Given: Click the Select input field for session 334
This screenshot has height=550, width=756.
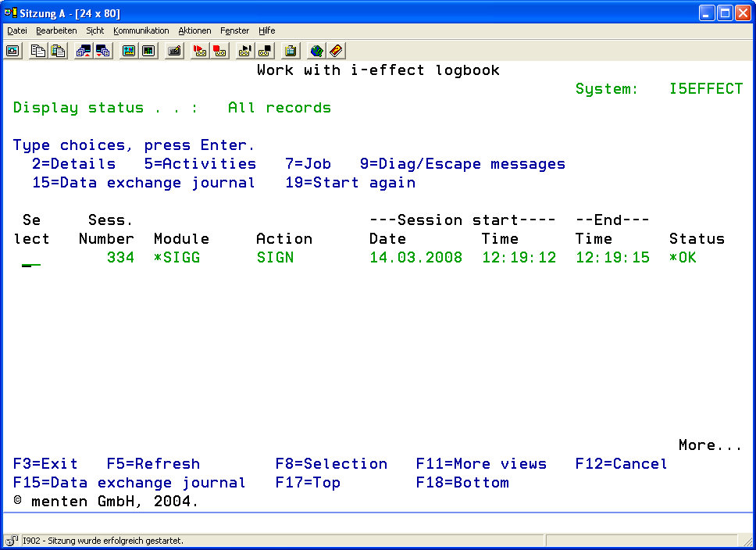Looking at the screenshot, I should pyautogui.click(x=31, y=259).
